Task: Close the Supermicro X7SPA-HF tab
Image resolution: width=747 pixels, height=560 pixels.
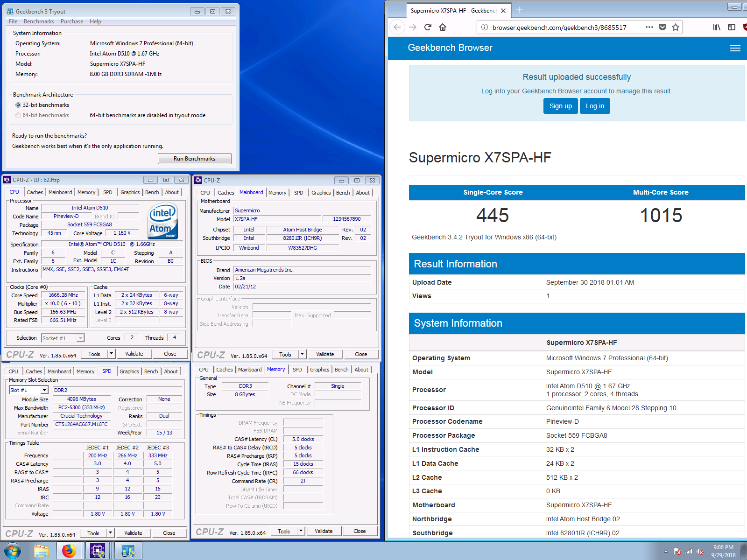Action: (x=503, y=10)
